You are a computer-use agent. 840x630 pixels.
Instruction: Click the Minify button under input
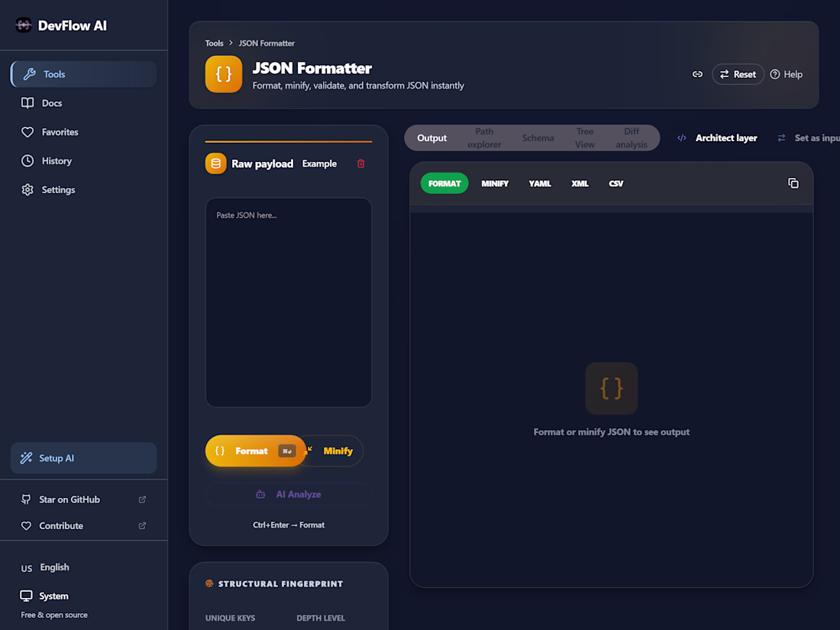tap(334, 451)
